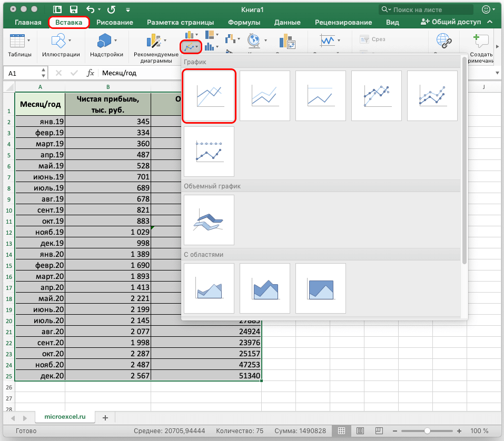Open the Надстройки add-ins icon
This screenshot has height=441, width=504.
[104, 41]
